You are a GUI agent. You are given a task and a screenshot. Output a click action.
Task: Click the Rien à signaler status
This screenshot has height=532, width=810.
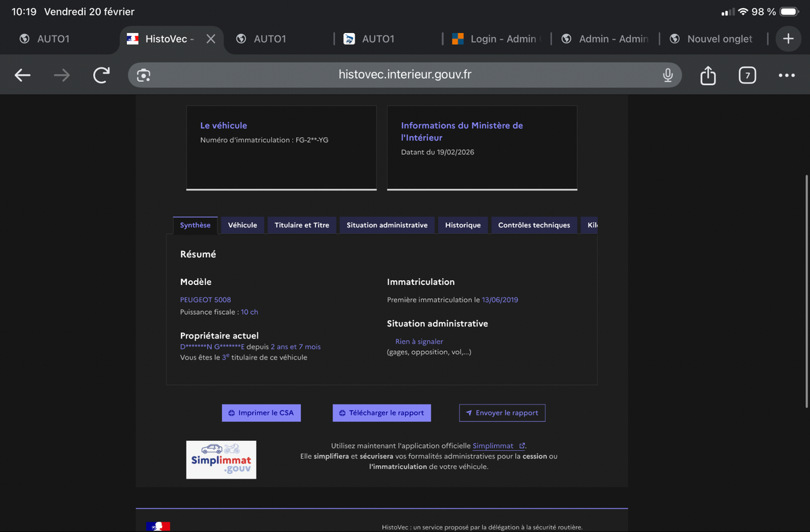(x=419, y=342)
